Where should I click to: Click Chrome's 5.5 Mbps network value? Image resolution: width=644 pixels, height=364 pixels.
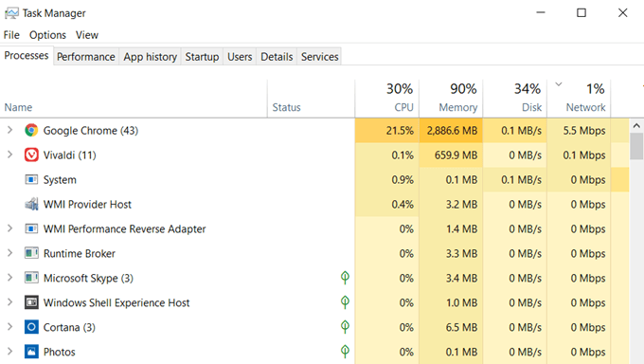tap(584, 131)
